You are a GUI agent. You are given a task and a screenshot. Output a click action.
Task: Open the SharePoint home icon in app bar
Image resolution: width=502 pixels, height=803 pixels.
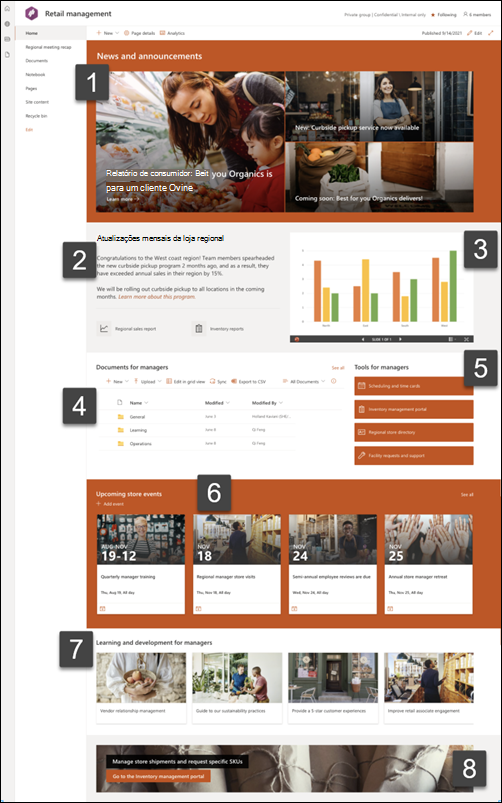tap(7, 9)
